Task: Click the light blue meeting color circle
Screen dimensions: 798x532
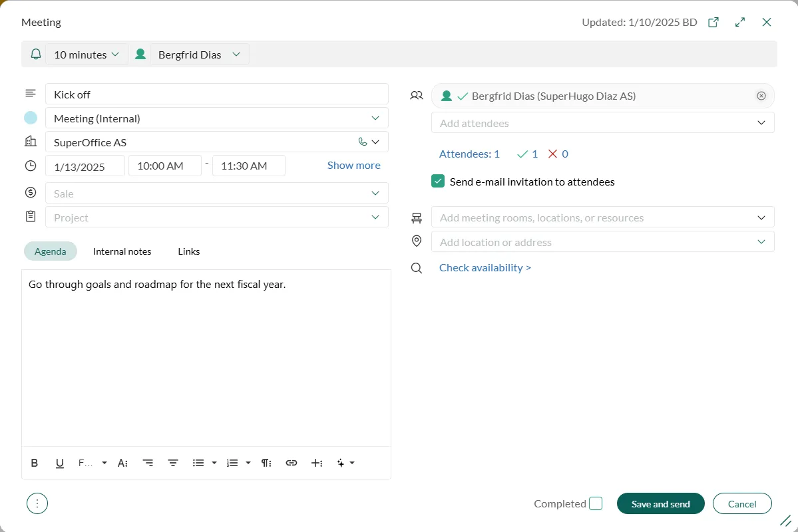Action: click(31, 118)
